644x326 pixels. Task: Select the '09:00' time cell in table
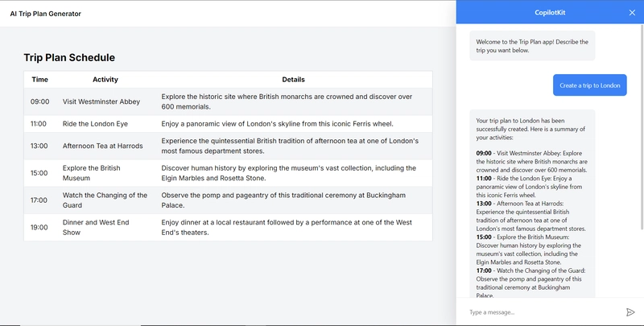(x=39, y=101)
